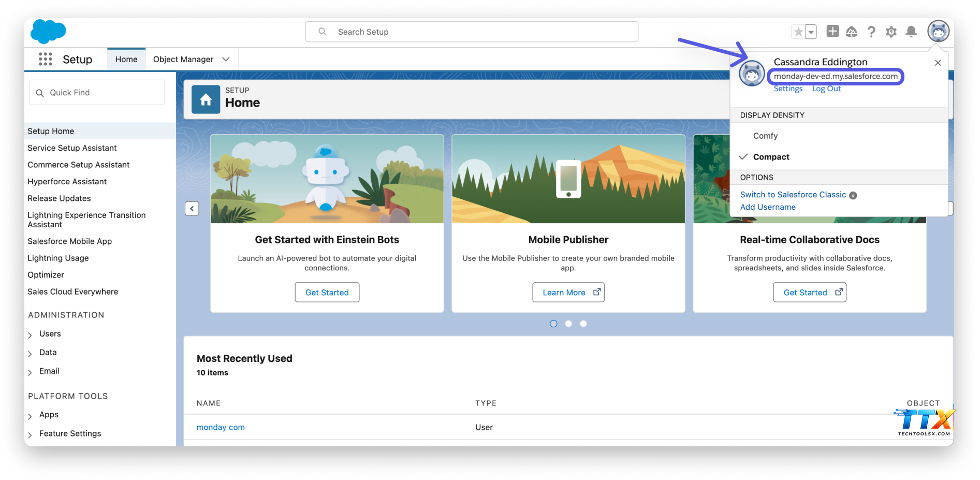The height and width of the screenshot is (480, 980).
Task: Go to third carousel slide dot
Action: click(x=583, y=324)
